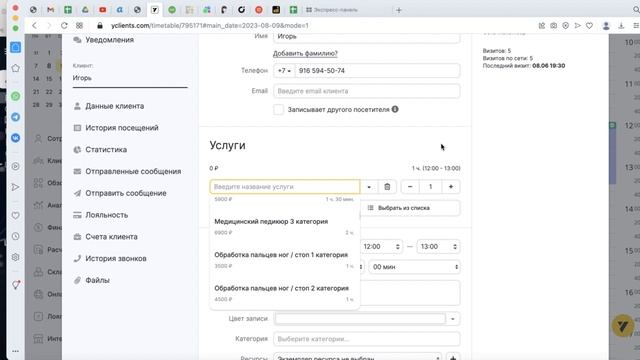
Task: Click the info icon beside Записывает другого посетителя
Action: tap(395, 109)
